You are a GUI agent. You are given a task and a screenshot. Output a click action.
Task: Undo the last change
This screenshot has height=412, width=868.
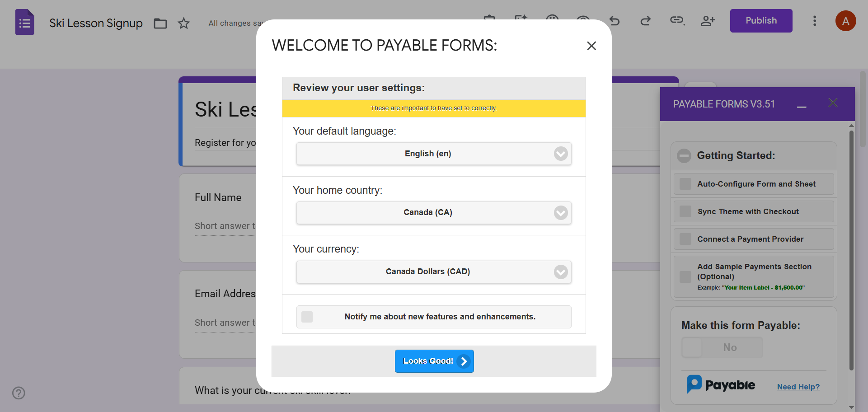tap(615, 21)
